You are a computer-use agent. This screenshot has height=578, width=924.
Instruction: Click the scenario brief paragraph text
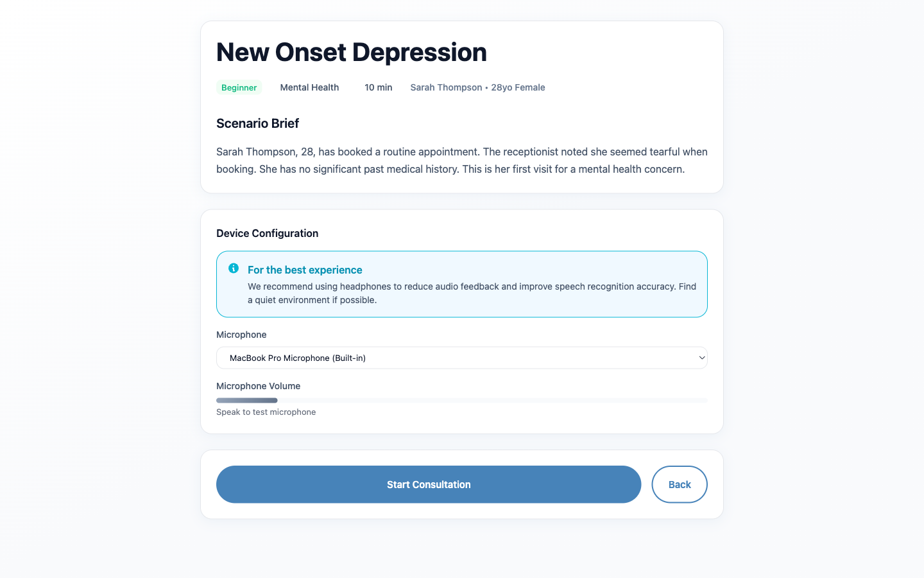(x=461, y=161)
